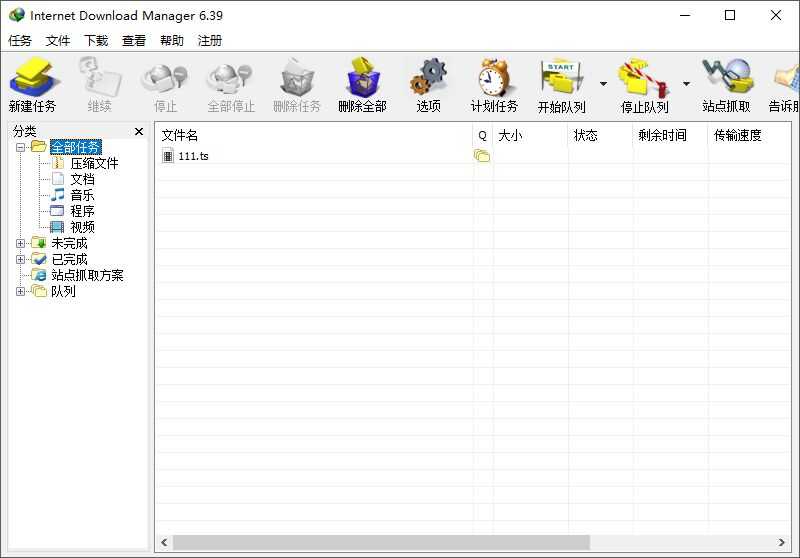Click the 开始队列 (start queue) icon
Viewport: 800px width, 558px height.
pos(561,78)
